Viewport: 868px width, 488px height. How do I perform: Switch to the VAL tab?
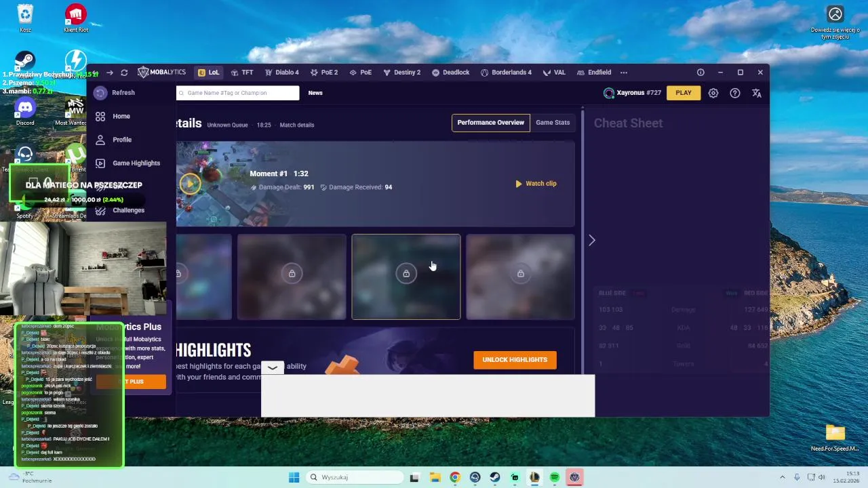point(554,73)
